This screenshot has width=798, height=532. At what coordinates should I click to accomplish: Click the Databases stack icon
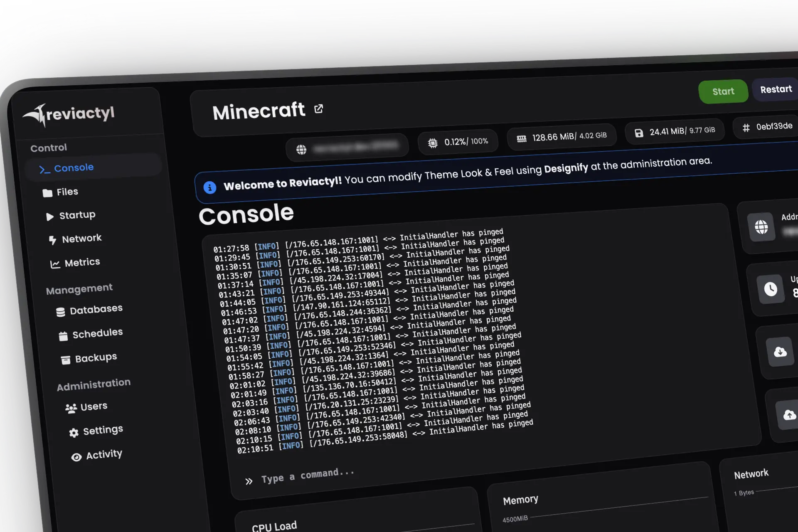tap(61, 312)
